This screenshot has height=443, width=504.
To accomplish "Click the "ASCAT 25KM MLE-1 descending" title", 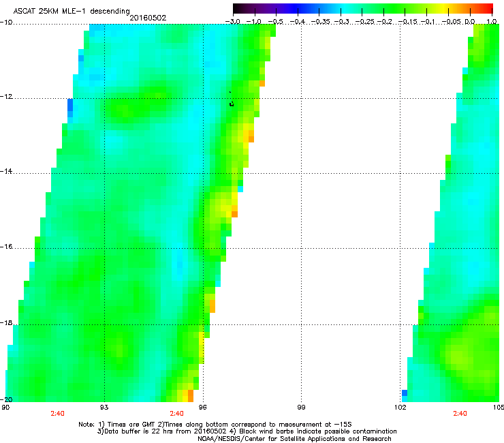I will point(72,11).
